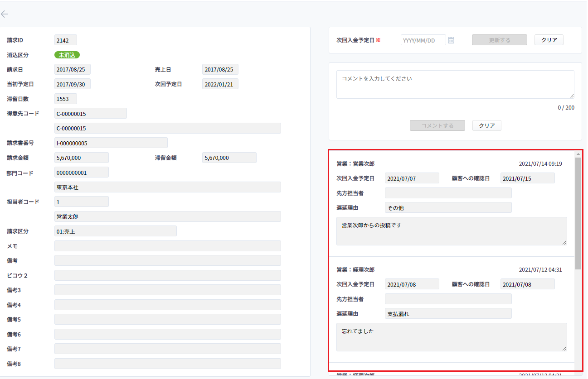Screen dimensions: 588x379
Task: Click the 次回入金予定日 YYYY/MM/DD input
Action: (423, 40)
